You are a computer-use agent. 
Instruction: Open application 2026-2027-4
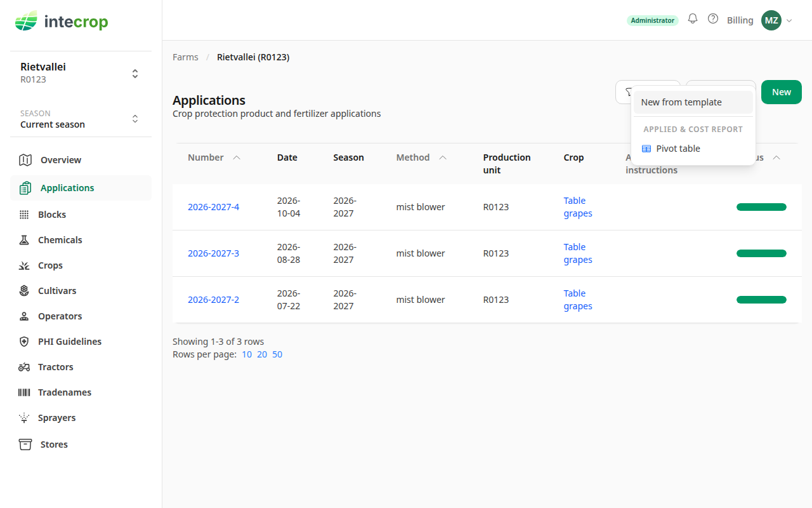tap(213, 207)
